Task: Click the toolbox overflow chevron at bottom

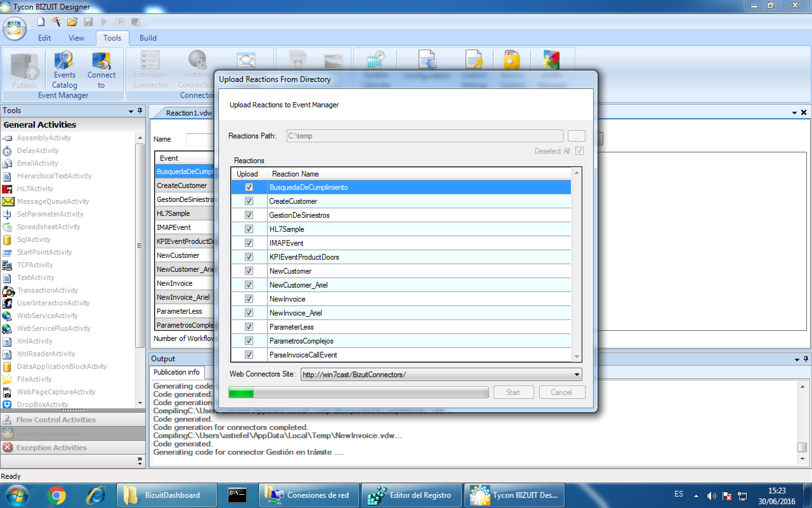Action: pyautogui.click(x=140, y=461)
